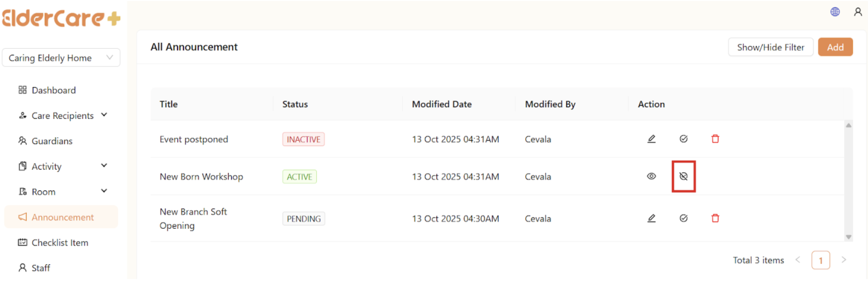The height and width of the screenshot is (285, 868).
Task: Edit the Event postponed announcement
Action: (651, 139)
